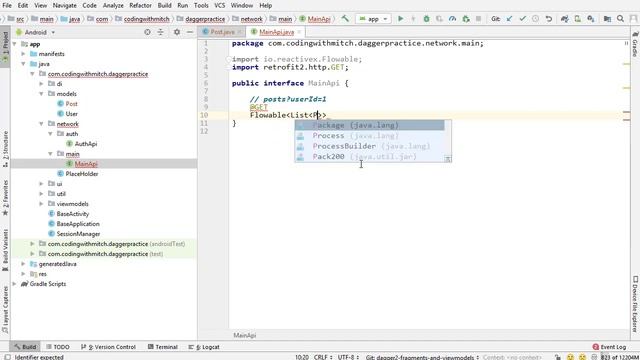
Task: Open Project Structure folder icon
Action: point(607,19)
